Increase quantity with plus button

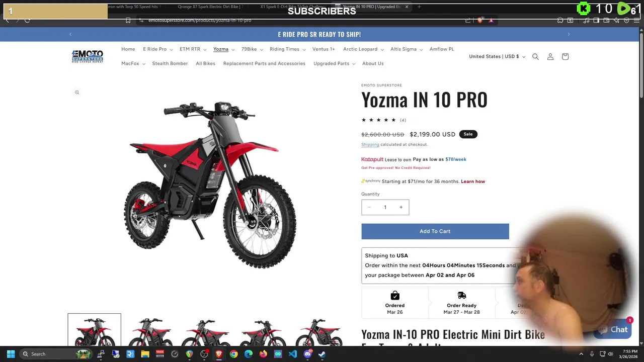click(x=401, y=207)
